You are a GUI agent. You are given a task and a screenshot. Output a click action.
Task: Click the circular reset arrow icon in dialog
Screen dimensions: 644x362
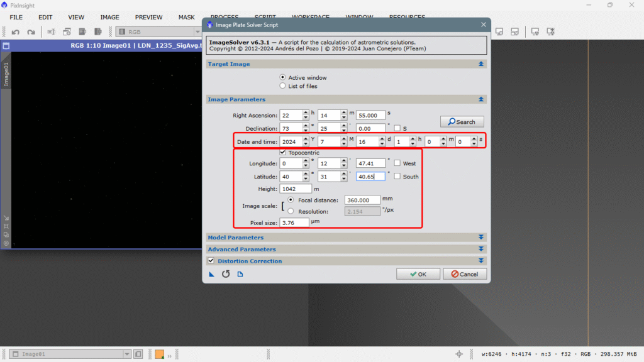click(226, 274)
